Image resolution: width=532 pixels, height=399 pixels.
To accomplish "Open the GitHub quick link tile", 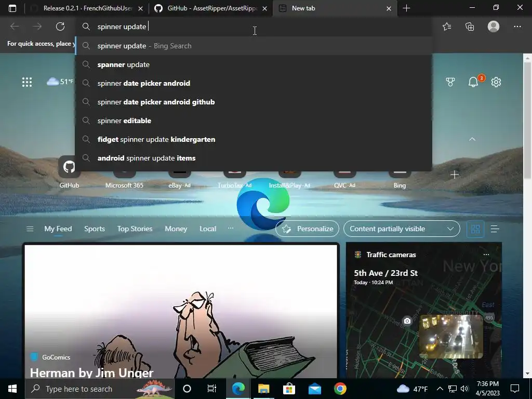I will pyautogui.click(x=69, y=172).
